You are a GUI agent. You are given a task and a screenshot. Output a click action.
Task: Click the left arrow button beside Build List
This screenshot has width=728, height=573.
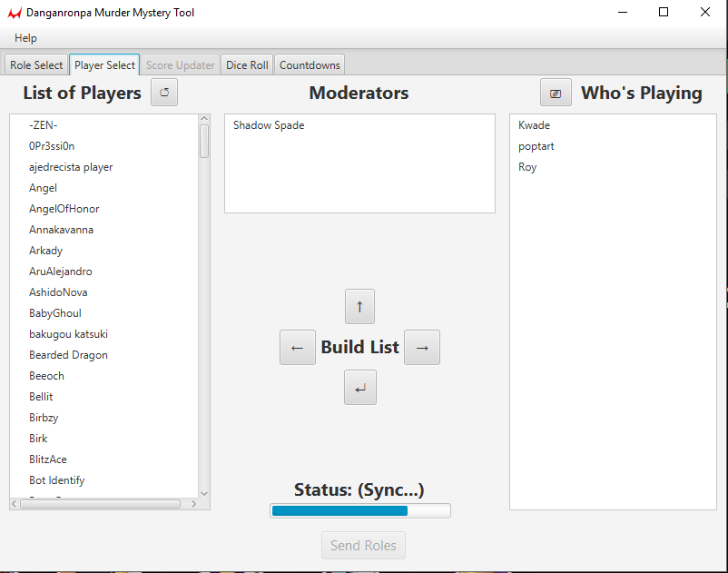(297, 347)
